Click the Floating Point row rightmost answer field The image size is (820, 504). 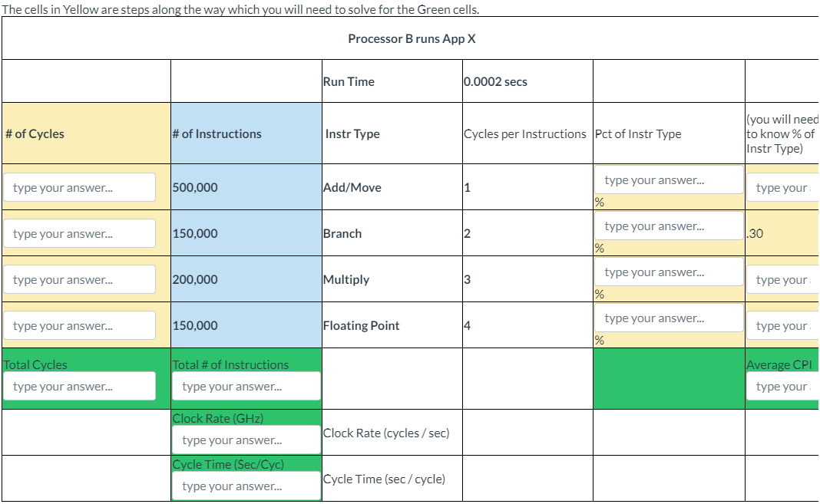pos(783,325)
